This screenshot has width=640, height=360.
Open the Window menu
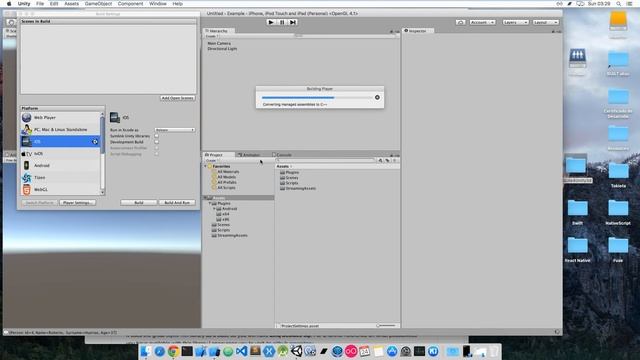pyautogui.click(x=158, y=4)
